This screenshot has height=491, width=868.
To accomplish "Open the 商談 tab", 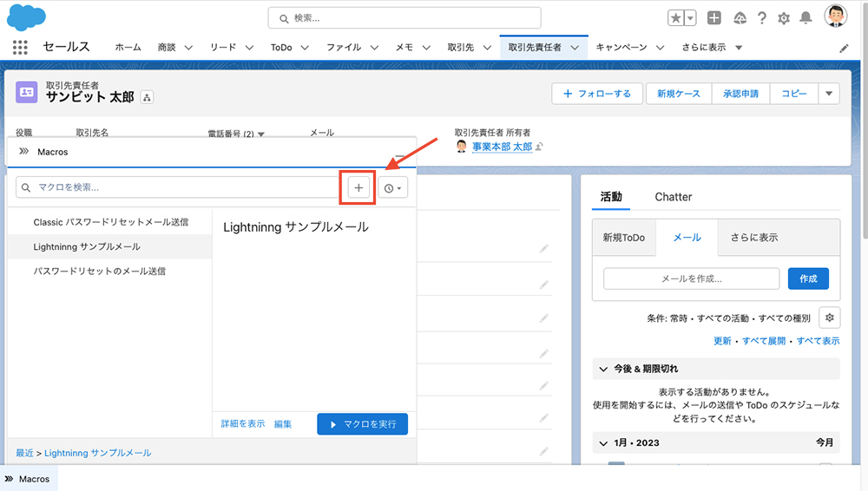I will click(167, 48).
